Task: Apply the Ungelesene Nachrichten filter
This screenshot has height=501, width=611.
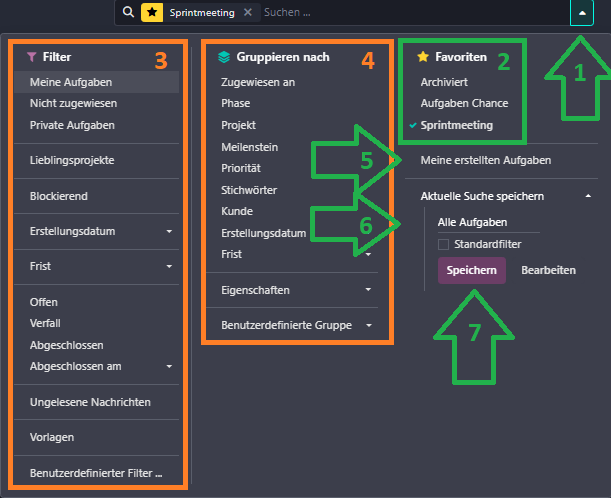Action: [90, 402]
